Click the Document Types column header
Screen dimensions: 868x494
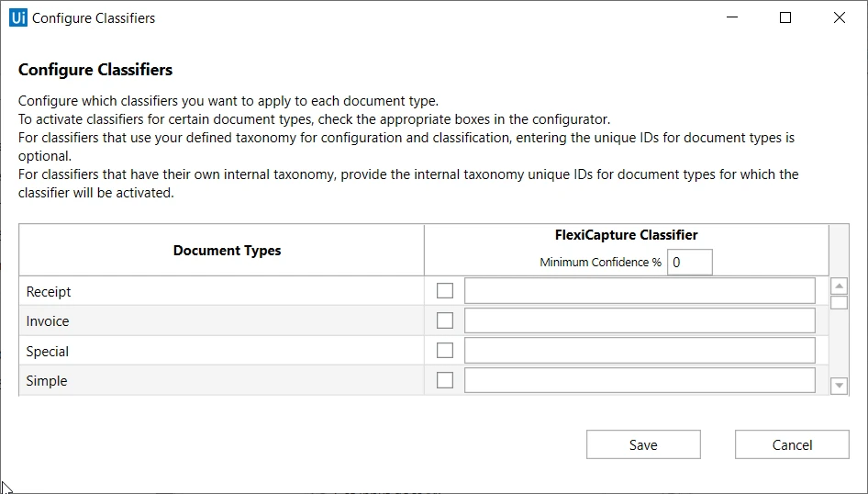[227, 251]
